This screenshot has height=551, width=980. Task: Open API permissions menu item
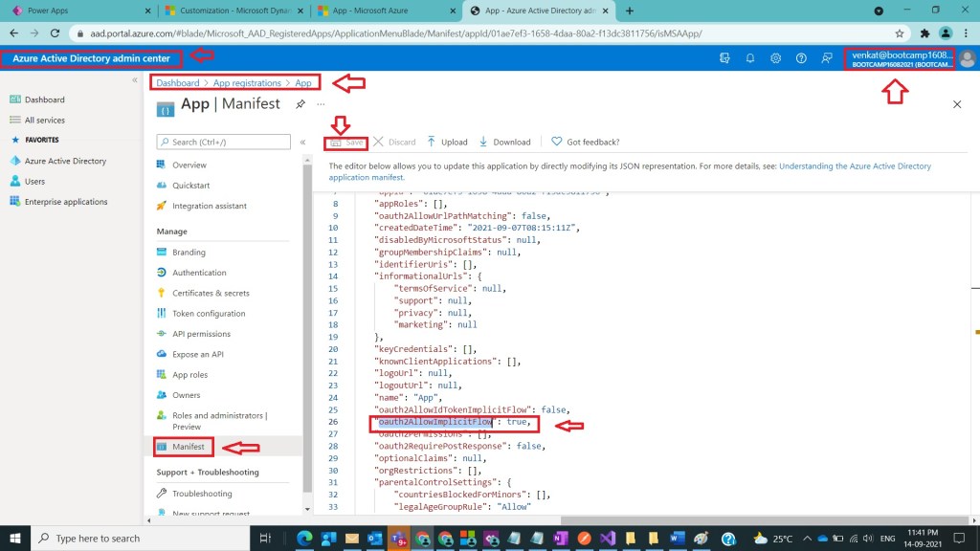point(201,334)
